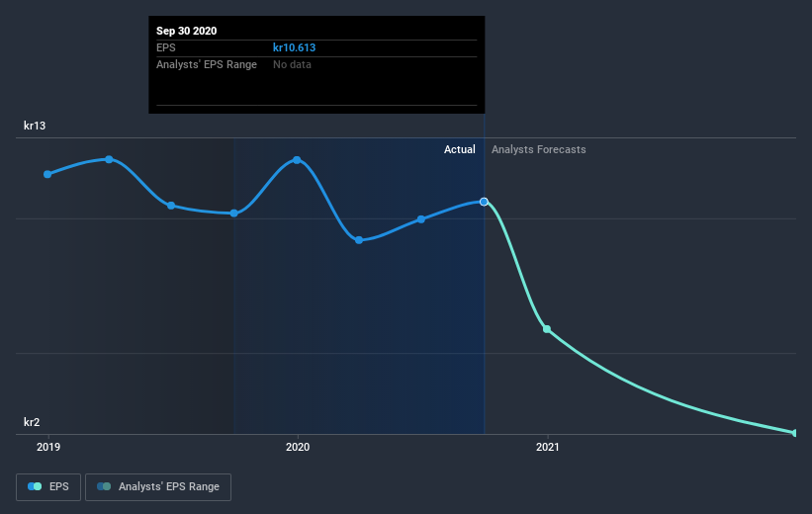Click the 2020 x-axis label
Viewport: 812px width, 514px height.
pos(298,447)
